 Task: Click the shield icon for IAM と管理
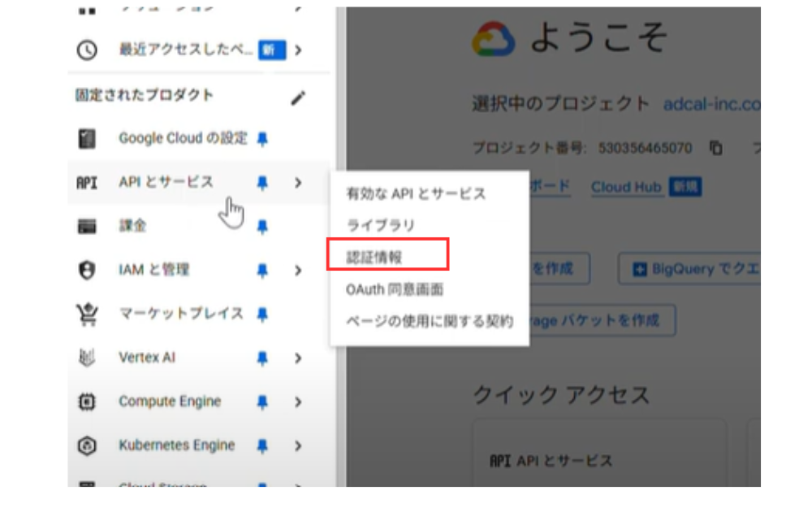[87, 270]
